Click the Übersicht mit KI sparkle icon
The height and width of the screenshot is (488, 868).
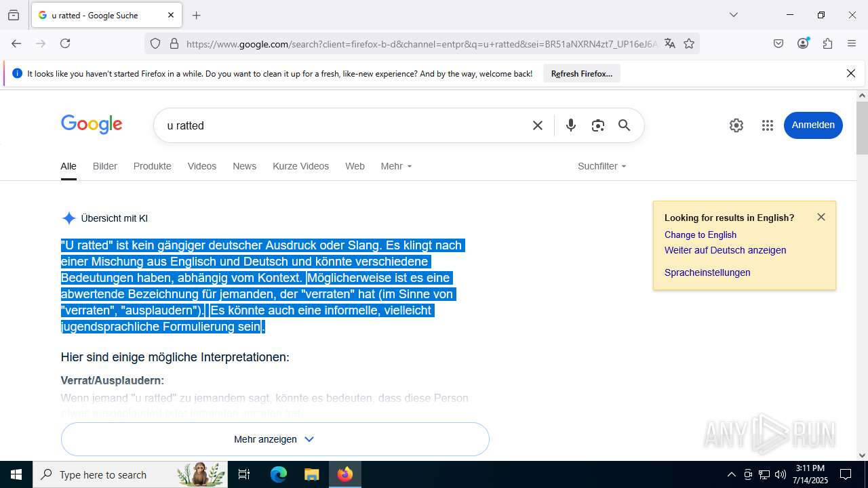[68, 218]
